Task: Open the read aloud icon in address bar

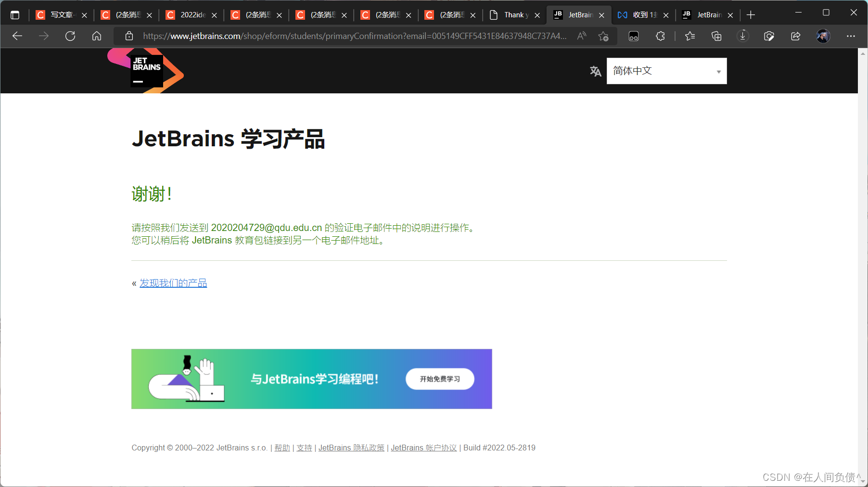Action: tap(582, 36)
